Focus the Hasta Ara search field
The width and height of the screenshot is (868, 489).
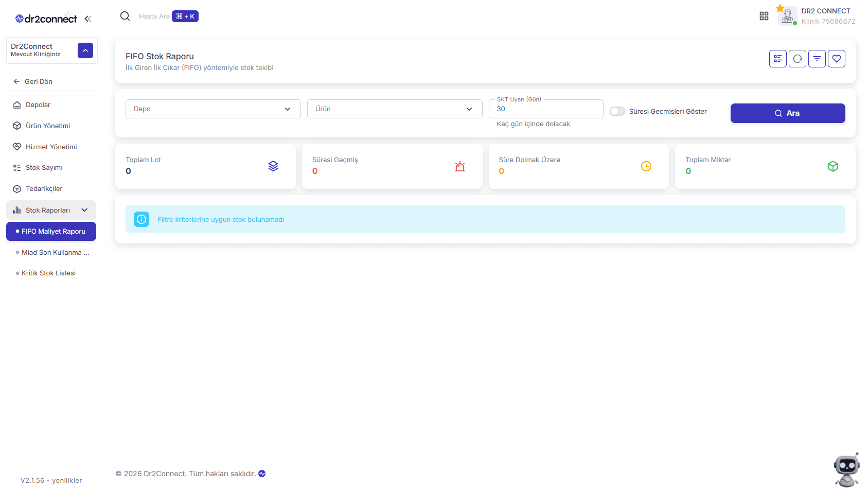tap(154, 16)
